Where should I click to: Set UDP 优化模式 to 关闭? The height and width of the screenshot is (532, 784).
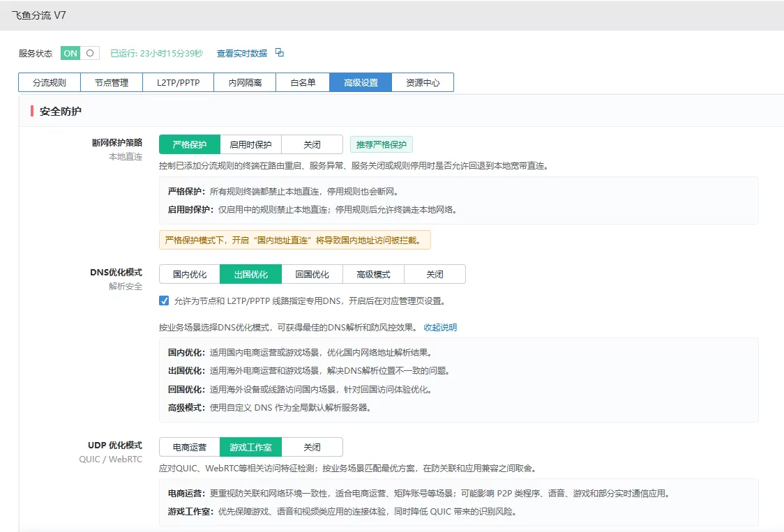pos(312,447)
